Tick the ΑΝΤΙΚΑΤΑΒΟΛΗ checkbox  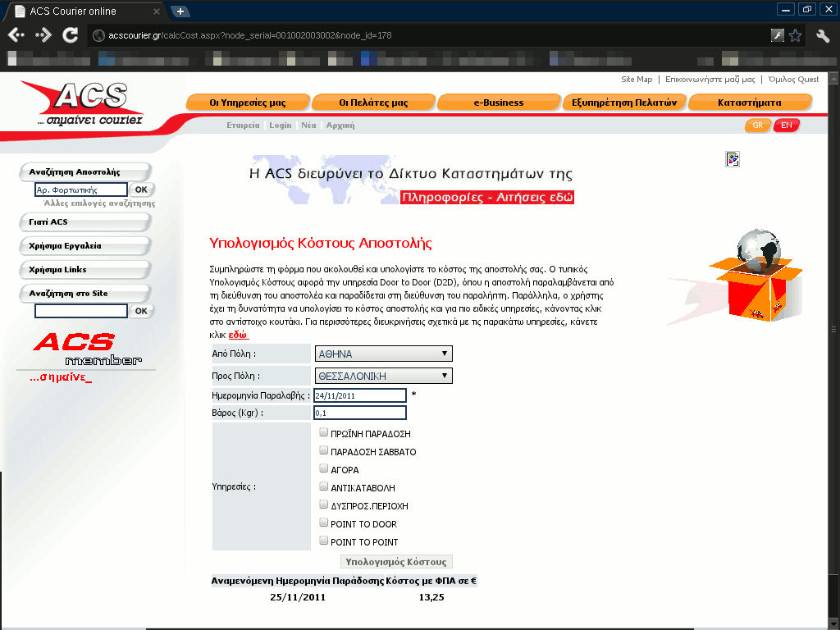[323, 486]
